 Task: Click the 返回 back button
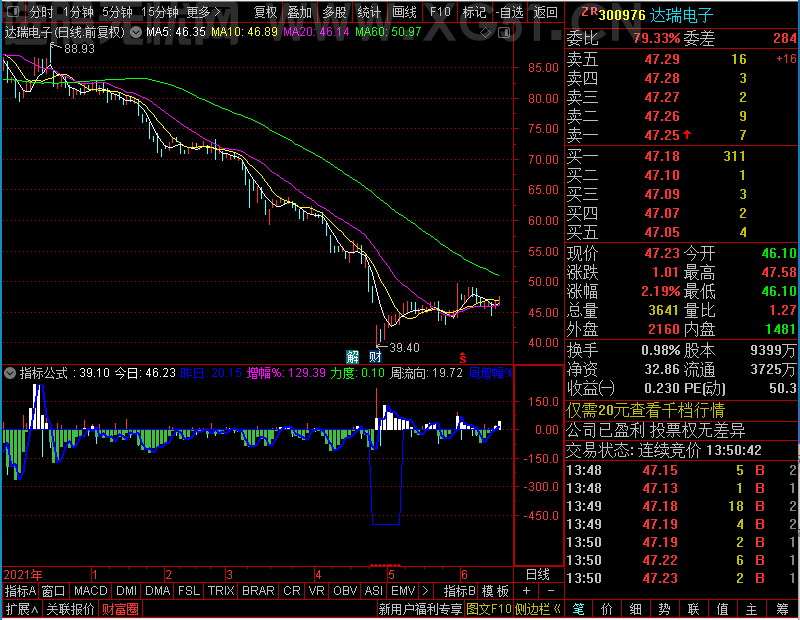[545, 12]
